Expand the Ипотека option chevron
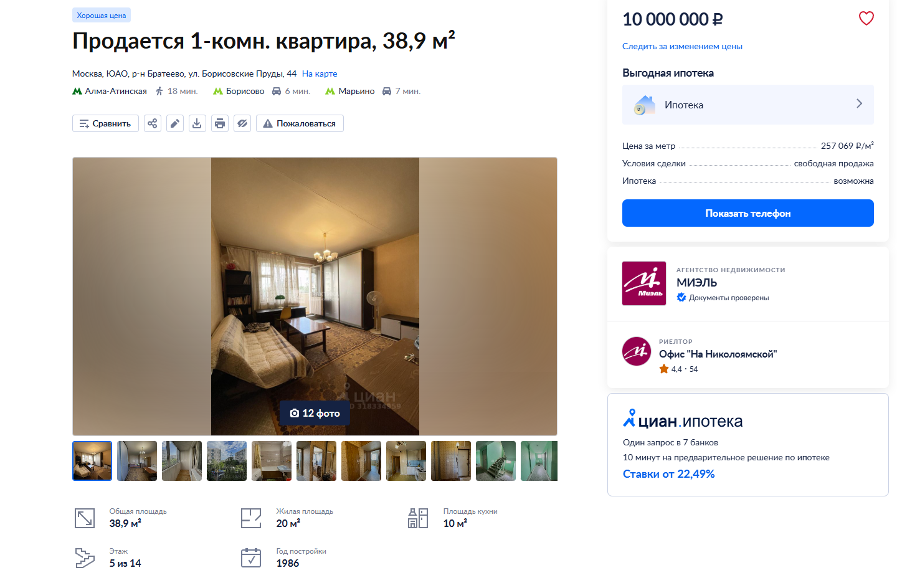This screenshot has height=588, width=897. 859,104
